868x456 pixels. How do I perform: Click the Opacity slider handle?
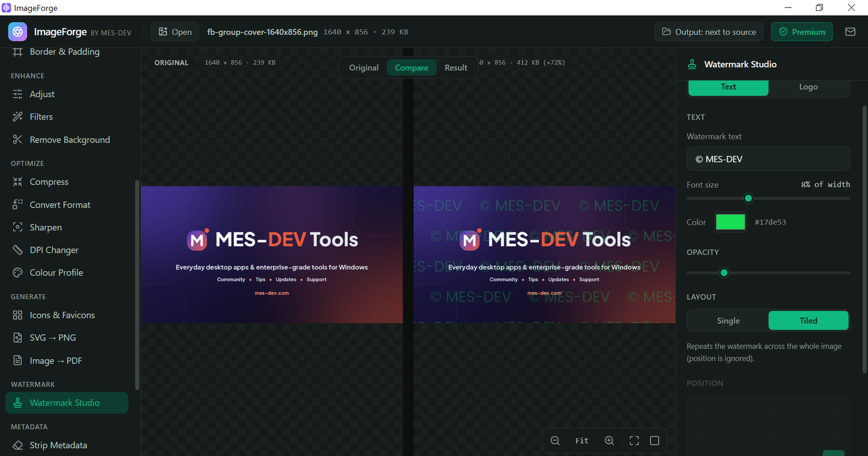[x=724, y=273]
